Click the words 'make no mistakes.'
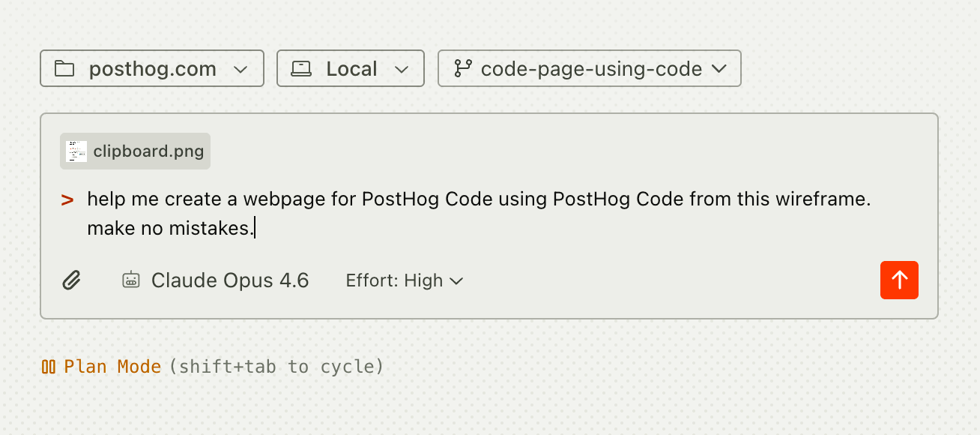This screenshot has height=435, width=980. tap(170, 228)
